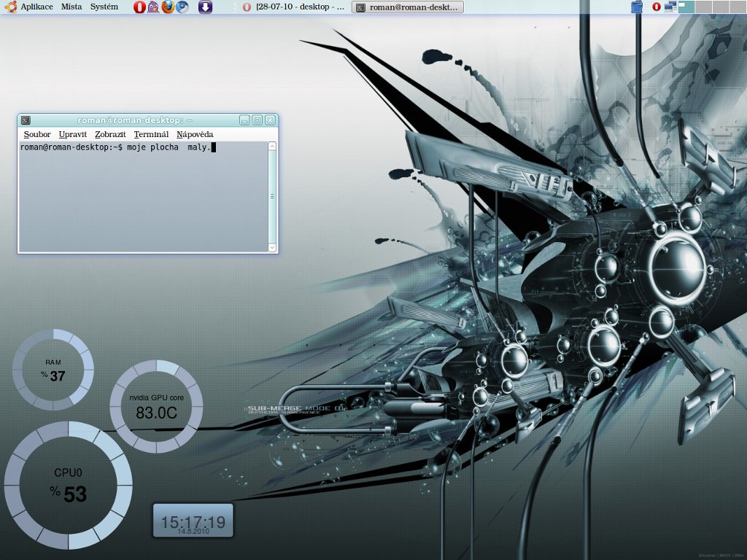Image resolution: width=747 pixels, height=560 pixels.
Task: Open the Soubor menu in terminal
Action: (x=37, y=135)
